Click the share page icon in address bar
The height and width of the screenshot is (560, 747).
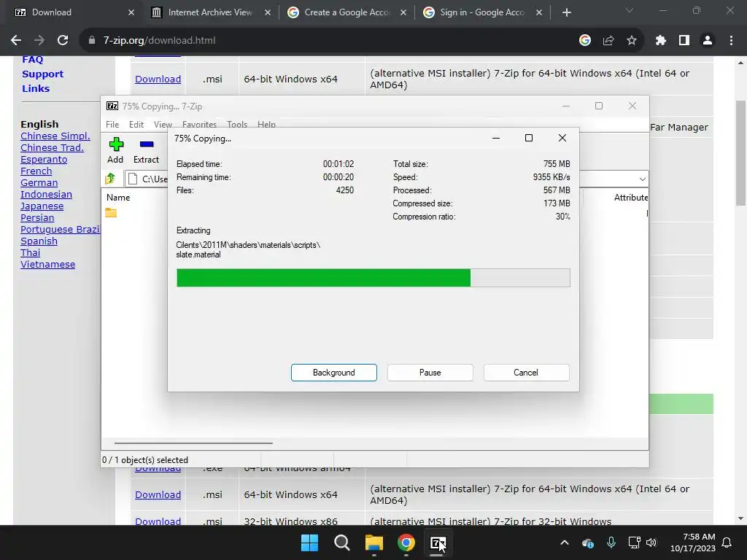(x=608, y=41)
